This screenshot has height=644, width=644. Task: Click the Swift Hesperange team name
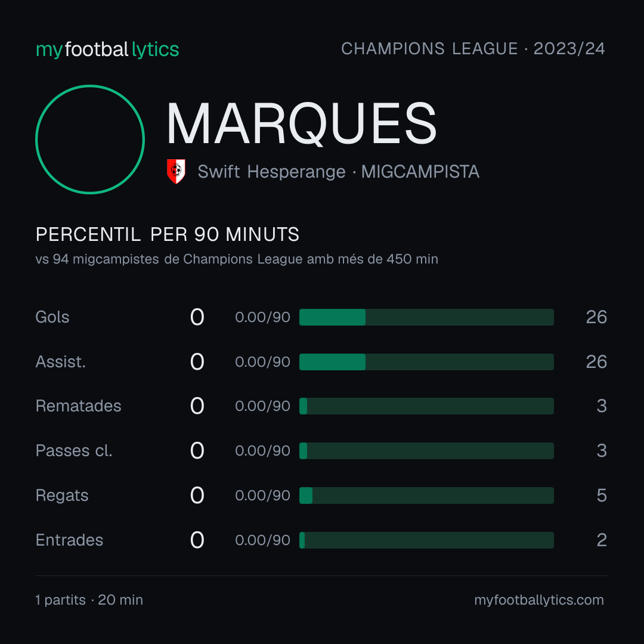pos(271,172)
